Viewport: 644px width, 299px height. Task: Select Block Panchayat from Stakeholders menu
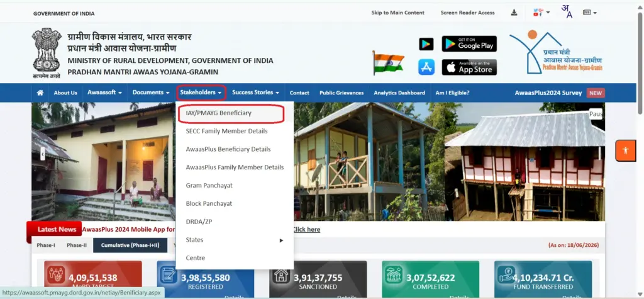pyautogui.click(x=235, y=203)
